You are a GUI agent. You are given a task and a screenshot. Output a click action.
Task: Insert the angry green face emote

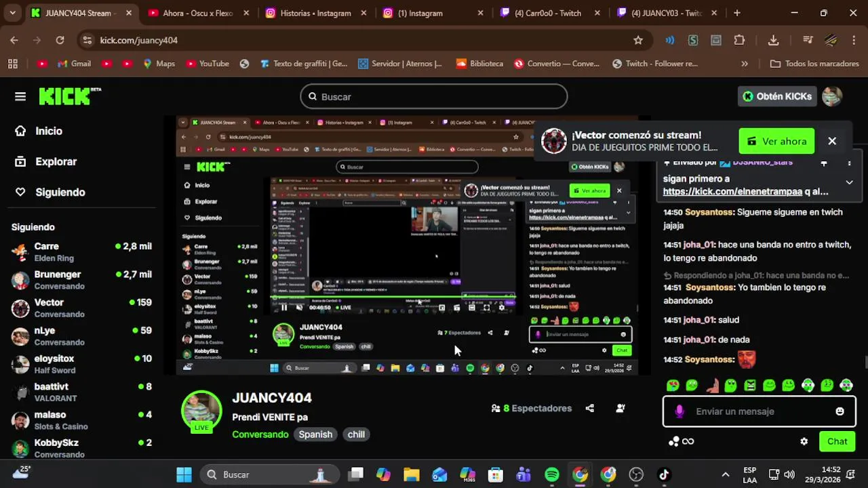point(750,386)
